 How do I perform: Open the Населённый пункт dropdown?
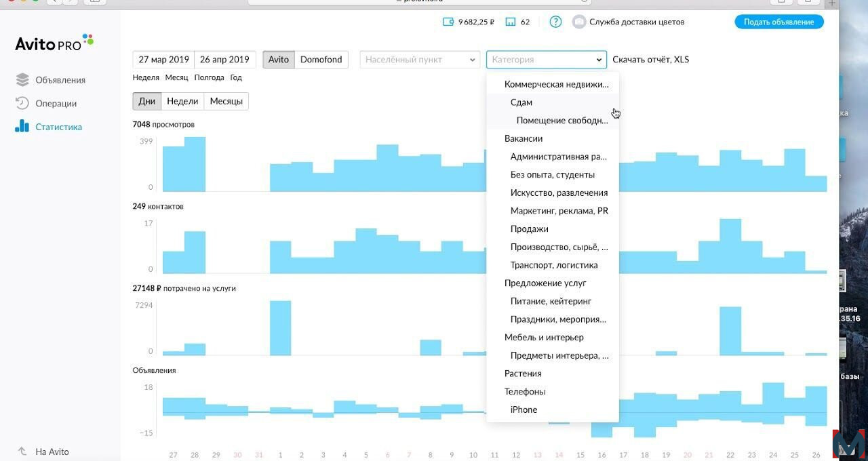[x=420, y=60]
